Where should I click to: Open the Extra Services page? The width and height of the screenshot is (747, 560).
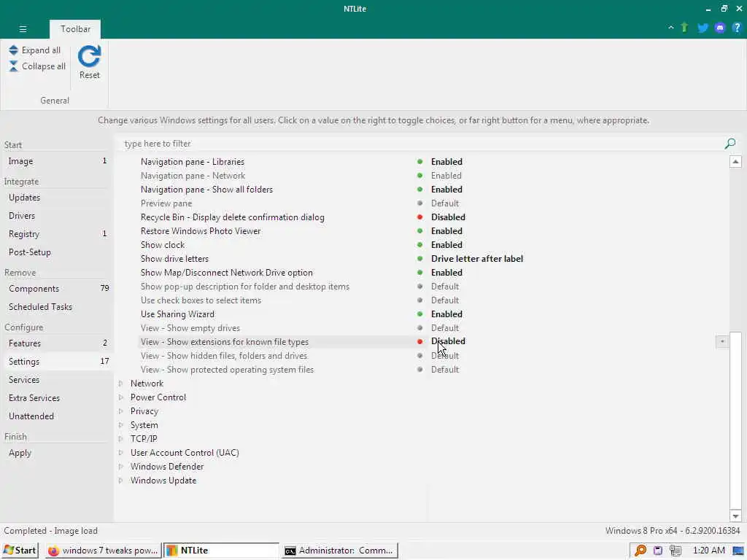pos(56,398)
